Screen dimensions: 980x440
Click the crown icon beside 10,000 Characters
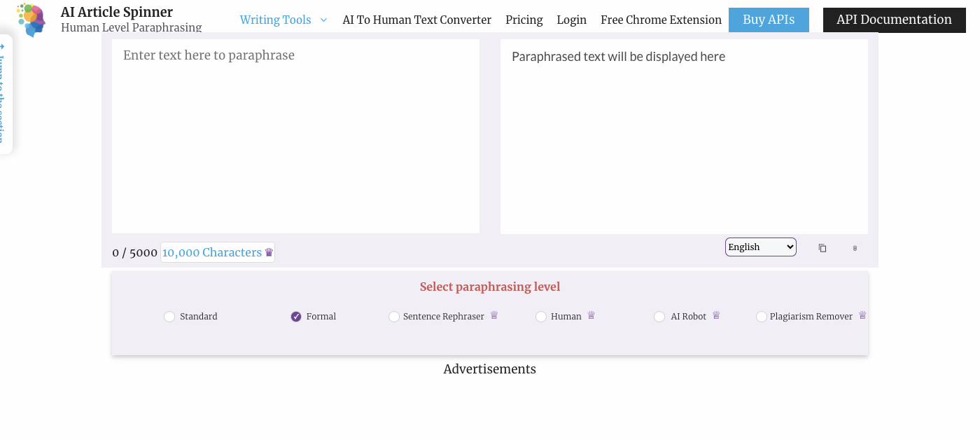[x=268, y=252]
